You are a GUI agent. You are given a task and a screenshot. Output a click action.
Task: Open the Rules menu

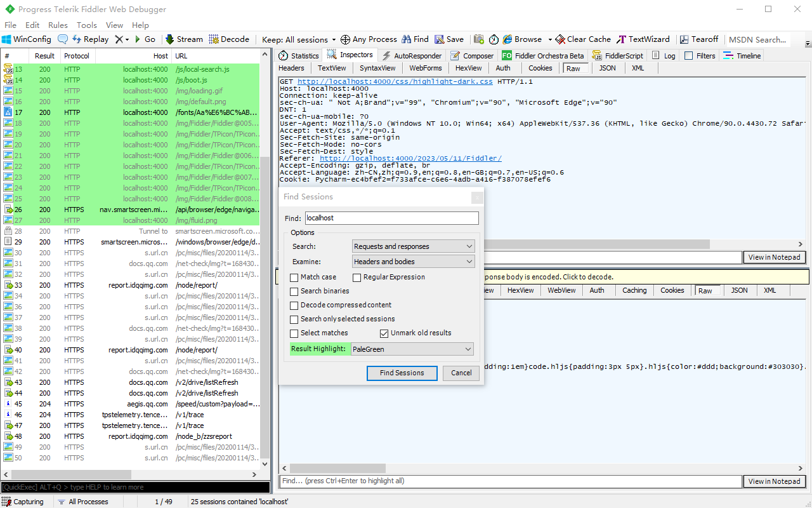58,25
